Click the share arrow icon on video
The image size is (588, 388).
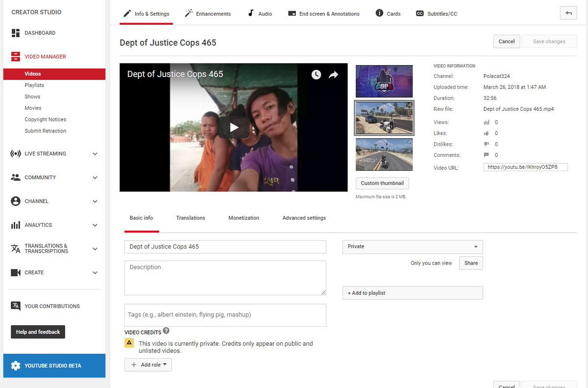coord(333,75)
